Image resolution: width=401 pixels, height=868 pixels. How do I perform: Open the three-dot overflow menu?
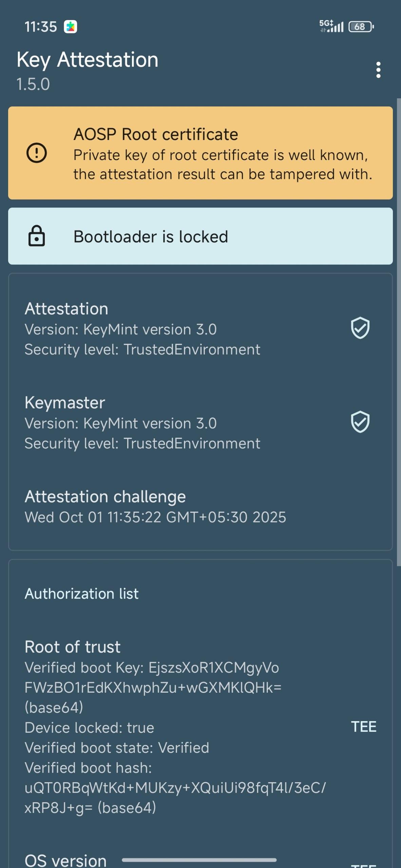378,70
